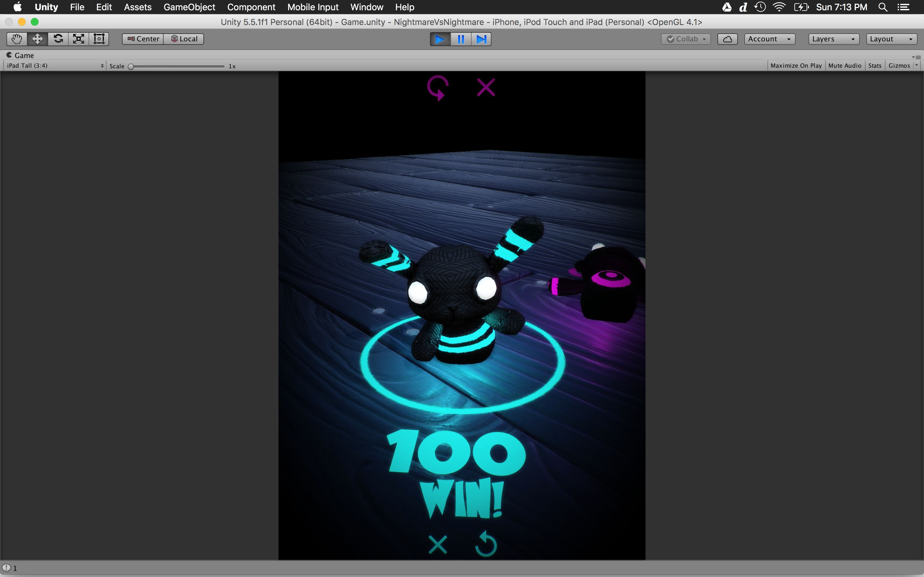
Task: Select the Rotate tool
Action: 58,39
